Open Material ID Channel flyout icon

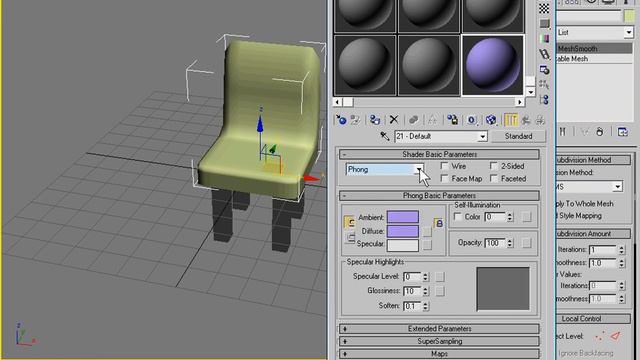(472, 120)
